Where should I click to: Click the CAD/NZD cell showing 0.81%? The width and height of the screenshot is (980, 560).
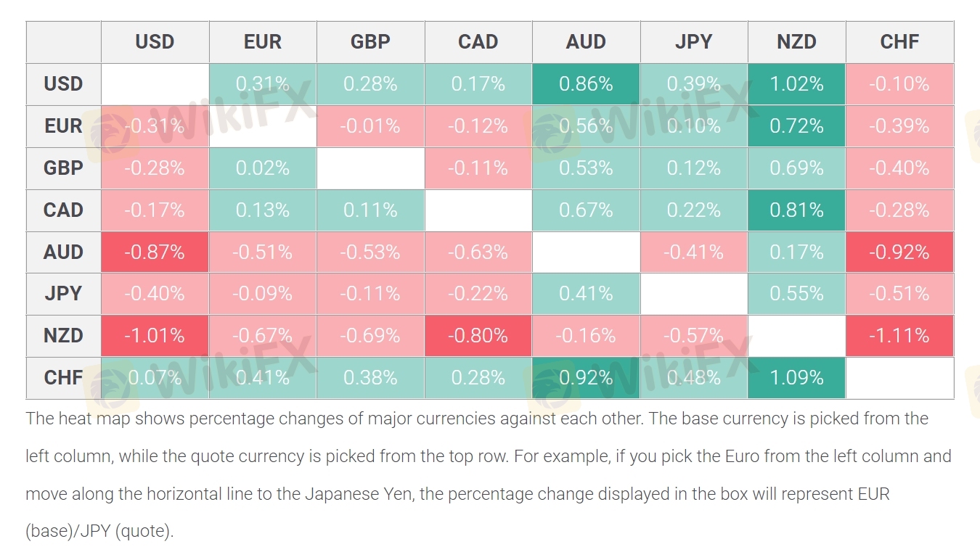[796, 210]
